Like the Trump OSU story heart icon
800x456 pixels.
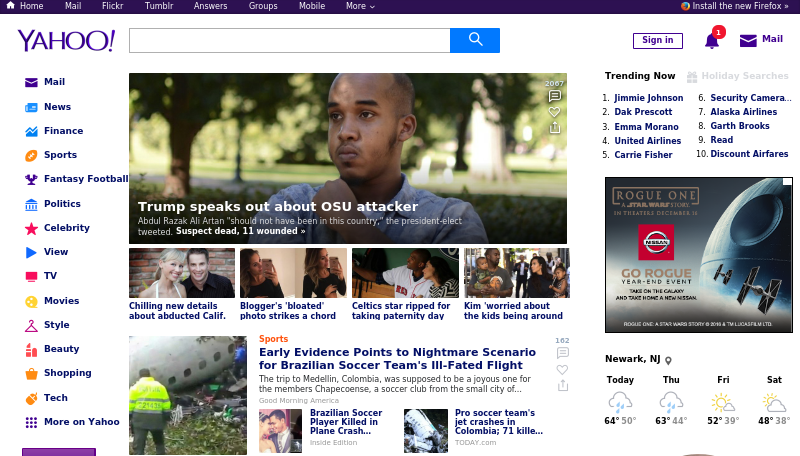pos(554,112)
